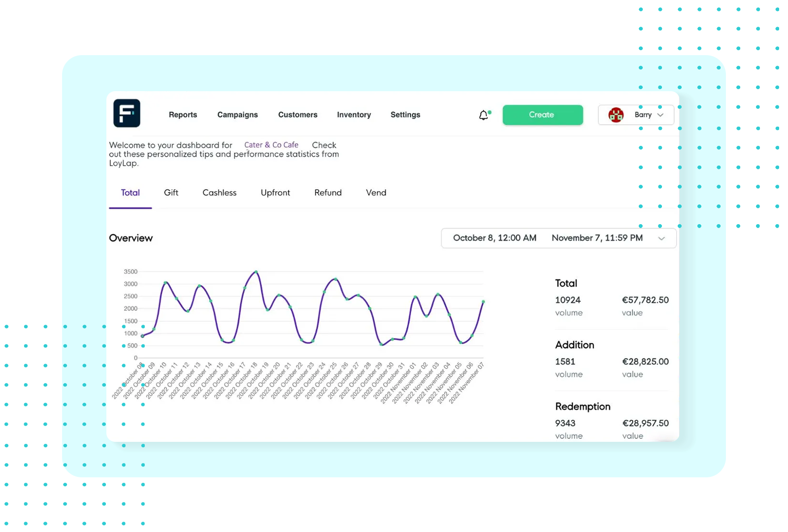The width and height of the screenshot is (788, 532).
Task: Open the Campaigns menu
Action: click(237, 115)
